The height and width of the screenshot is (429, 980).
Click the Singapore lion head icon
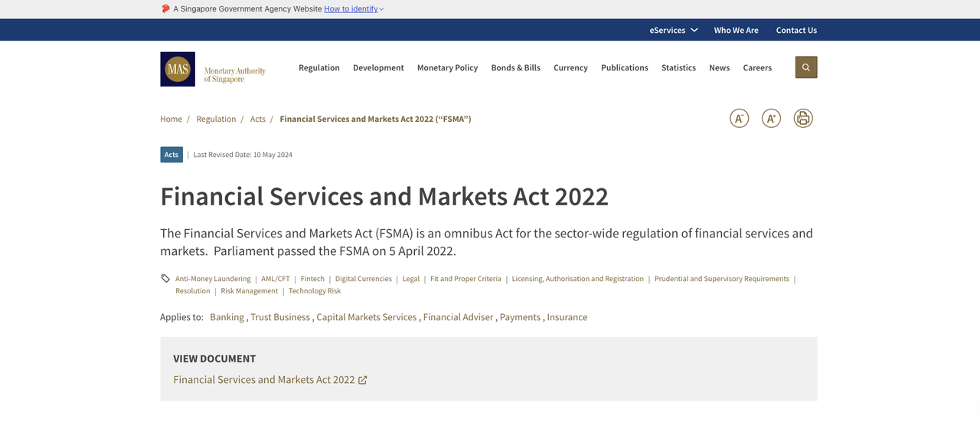coord(165,9)
